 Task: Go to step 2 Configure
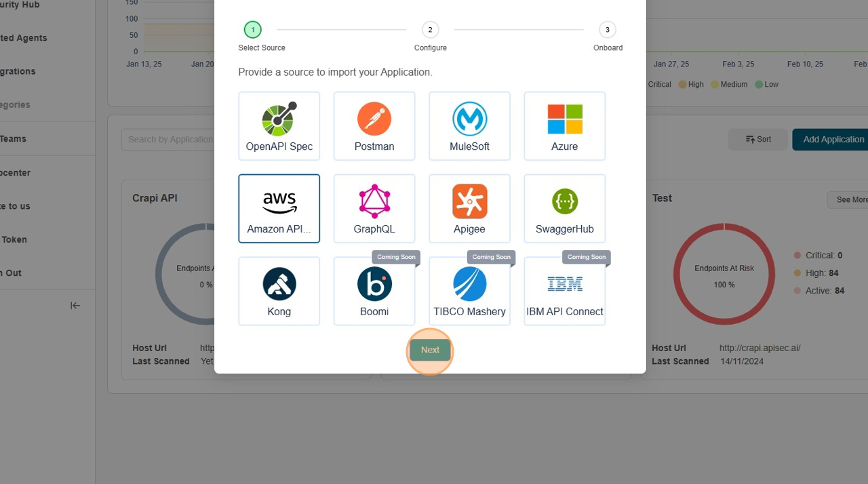pos(430,30)
